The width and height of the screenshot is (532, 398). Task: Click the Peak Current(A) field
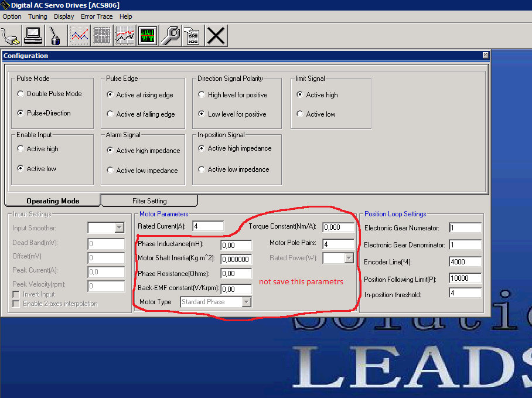[106, 272]
